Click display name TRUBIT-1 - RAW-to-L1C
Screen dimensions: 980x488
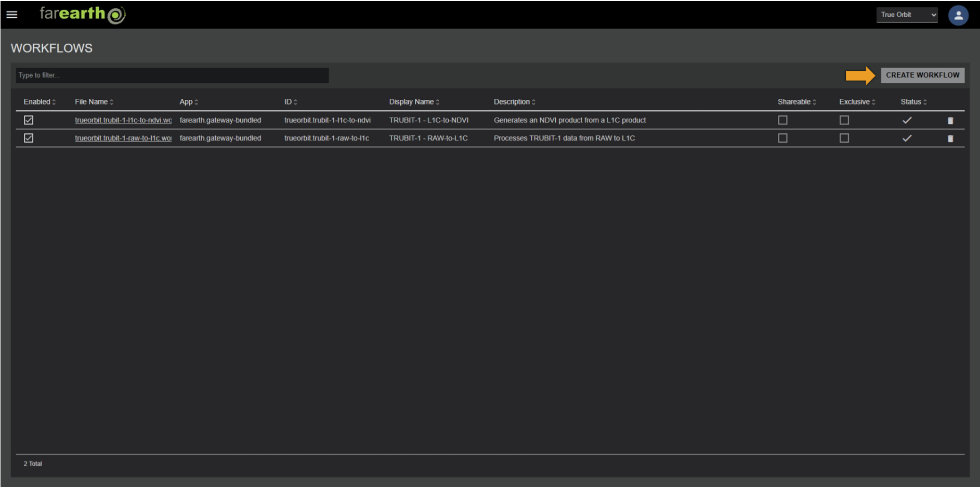pos(428,138)
